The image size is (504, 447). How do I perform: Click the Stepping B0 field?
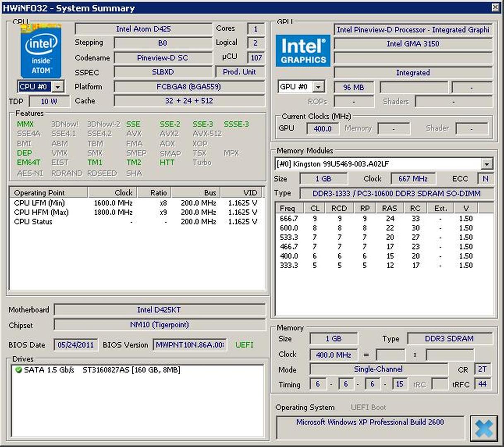(x=163, y=43)
